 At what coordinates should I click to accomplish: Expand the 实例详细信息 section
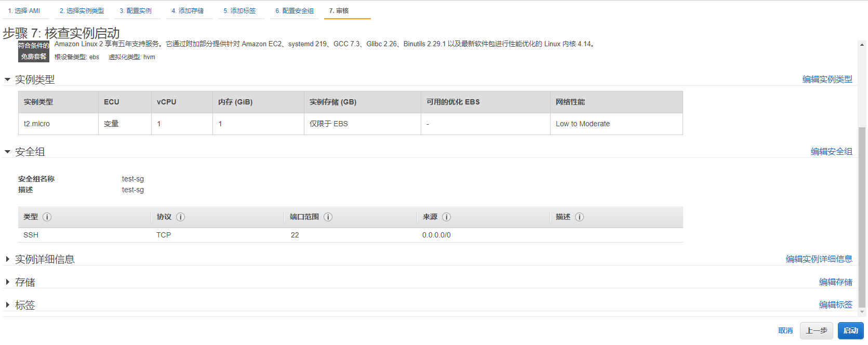pos(8,259)
